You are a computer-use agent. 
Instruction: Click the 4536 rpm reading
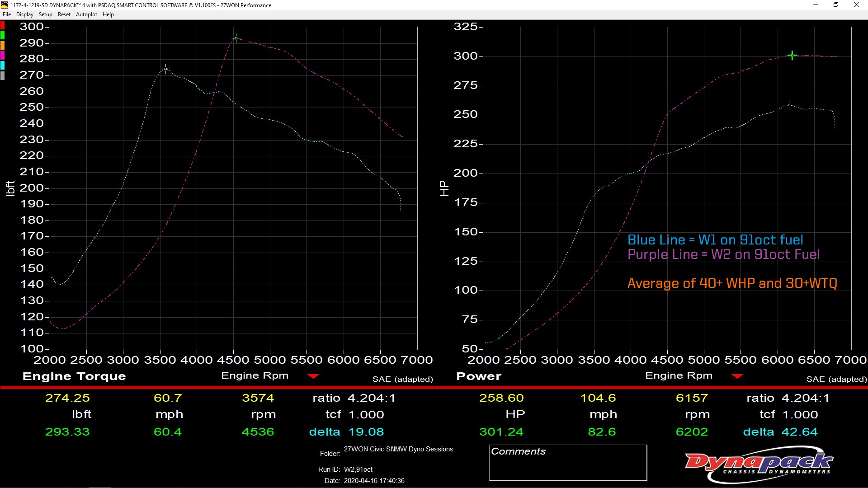258,432
